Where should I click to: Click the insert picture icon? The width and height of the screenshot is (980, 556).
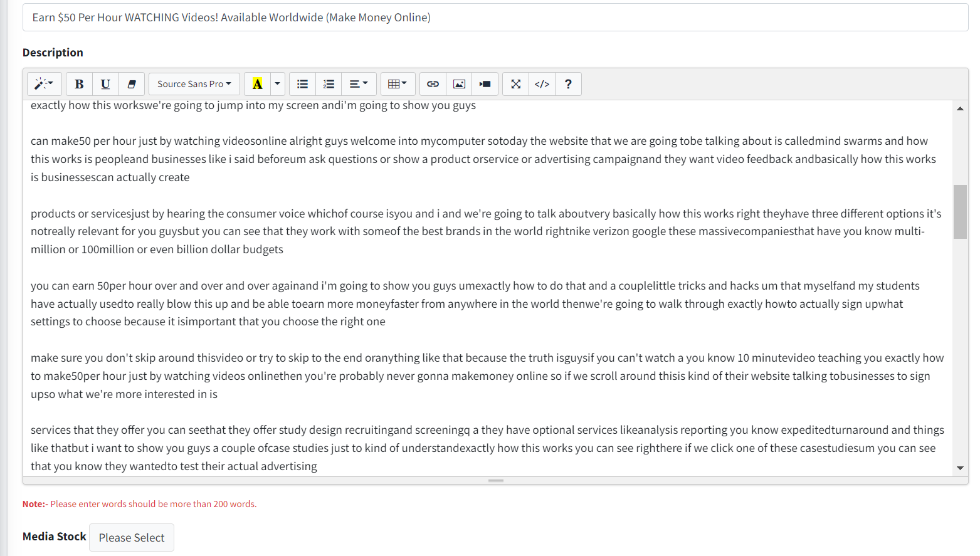(459, 84)
